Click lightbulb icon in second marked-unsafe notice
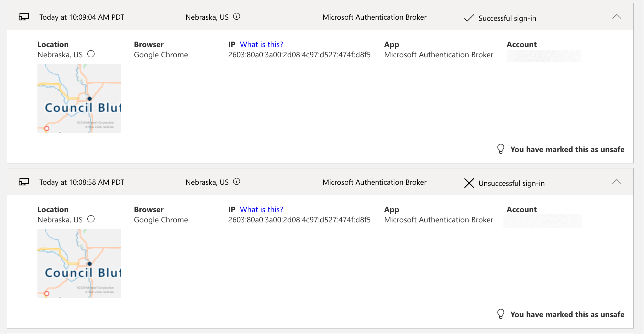644x334 pixels. (501, 314)
